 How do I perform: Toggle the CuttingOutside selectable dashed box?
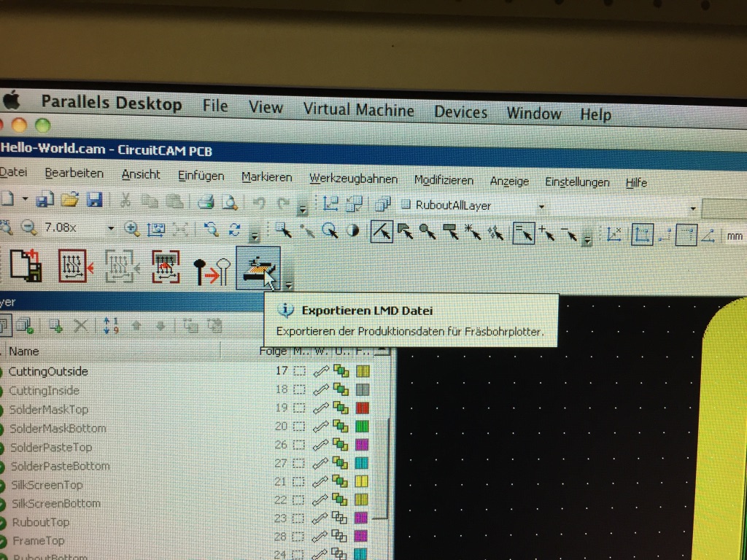[x=299, y=371]
